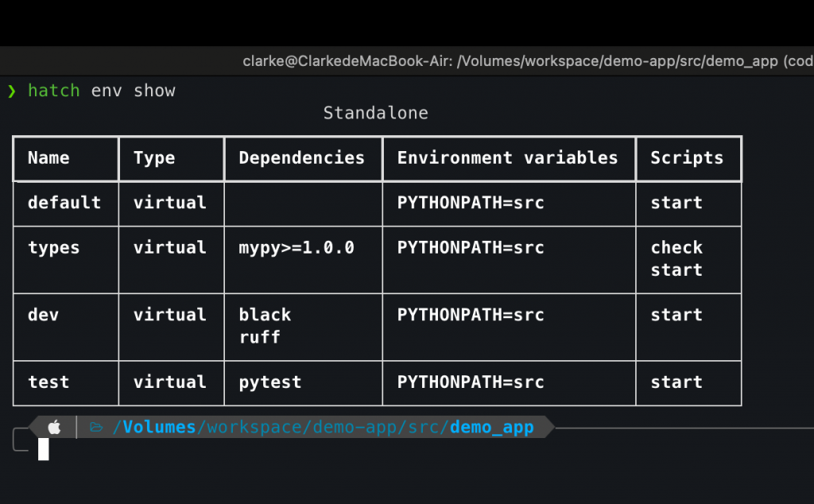Click 'Volumes' in the prompt path
Image resolution: width=814 pixels, height=504 pixels.
159,427
